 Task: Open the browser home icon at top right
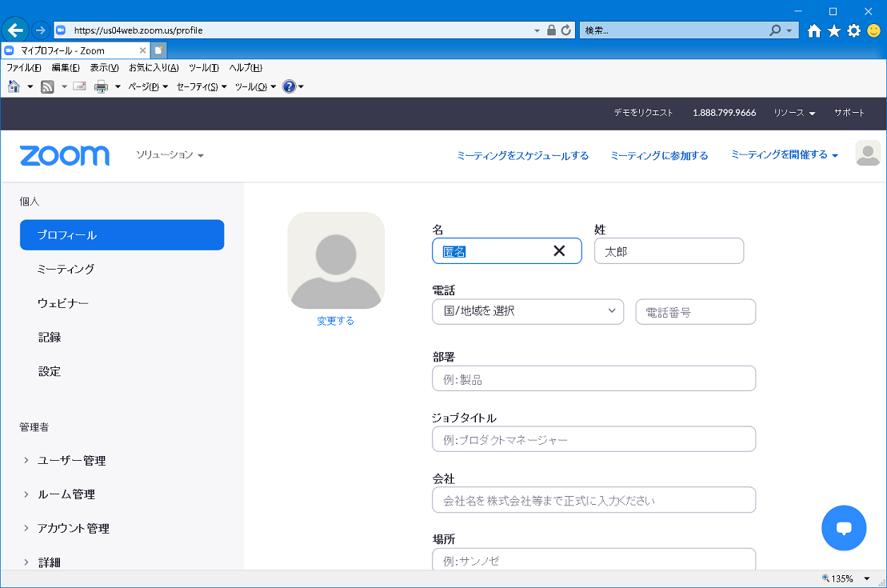click(814, 30)
